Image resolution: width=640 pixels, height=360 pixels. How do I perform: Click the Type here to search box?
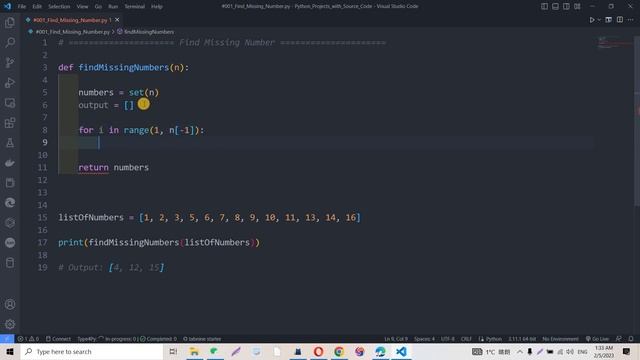point(92,351)
